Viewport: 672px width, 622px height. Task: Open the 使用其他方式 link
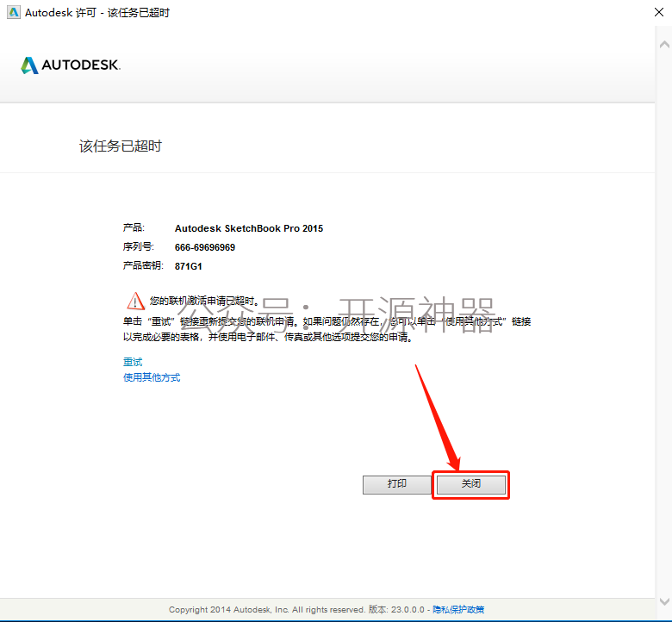pos(152,377)
